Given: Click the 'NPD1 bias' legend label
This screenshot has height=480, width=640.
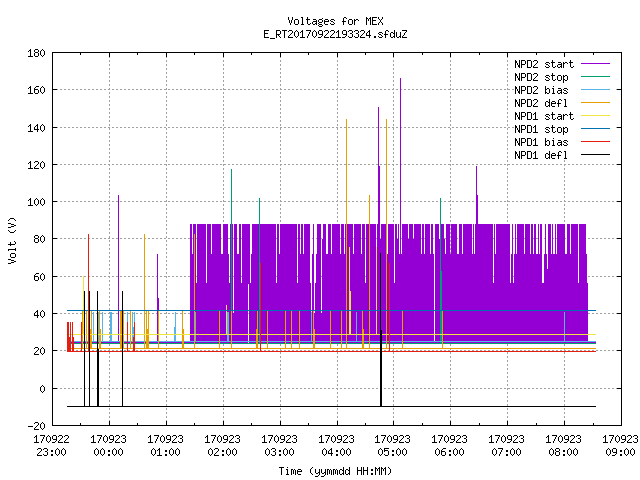Looking at the screenshot, I should tap(541, 142).
